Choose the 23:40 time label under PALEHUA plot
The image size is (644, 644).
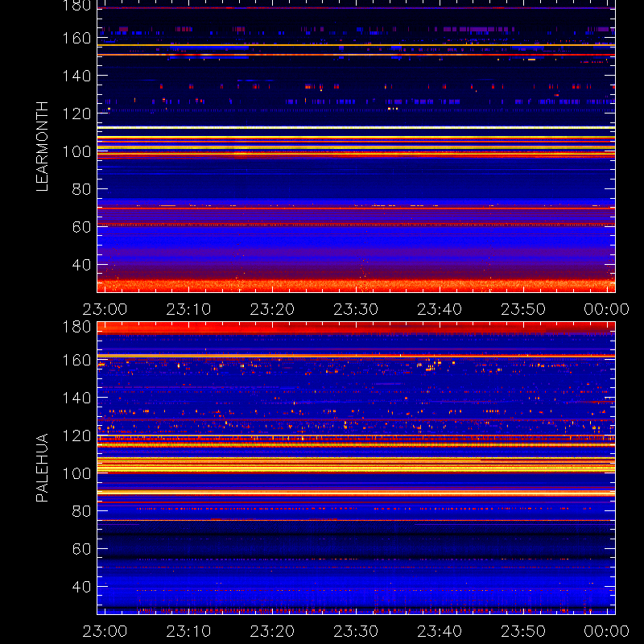click(x=440, y=631)
